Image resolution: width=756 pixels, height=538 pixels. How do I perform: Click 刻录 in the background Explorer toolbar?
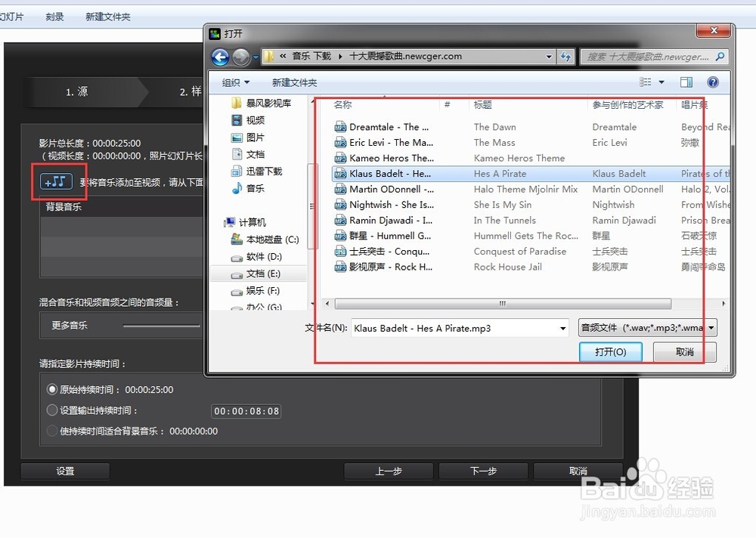pos(54,17)
